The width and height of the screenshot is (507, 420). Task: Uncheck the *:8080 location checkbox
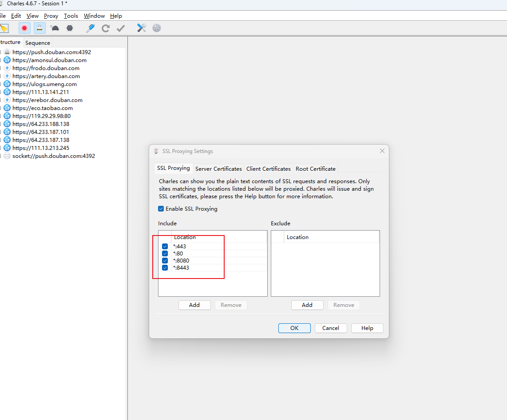click(165, 260)
